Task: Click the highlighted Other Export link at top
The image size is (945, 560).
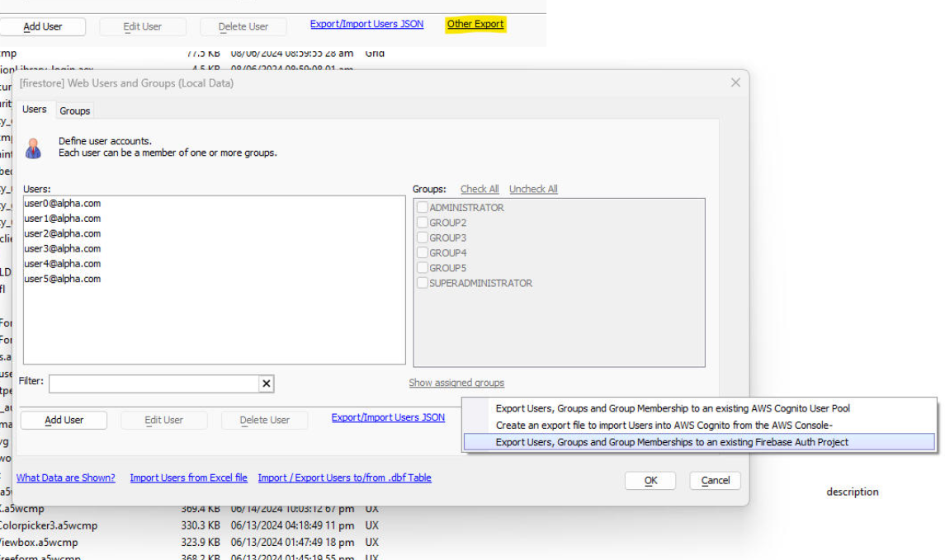Action: (475, 24)
